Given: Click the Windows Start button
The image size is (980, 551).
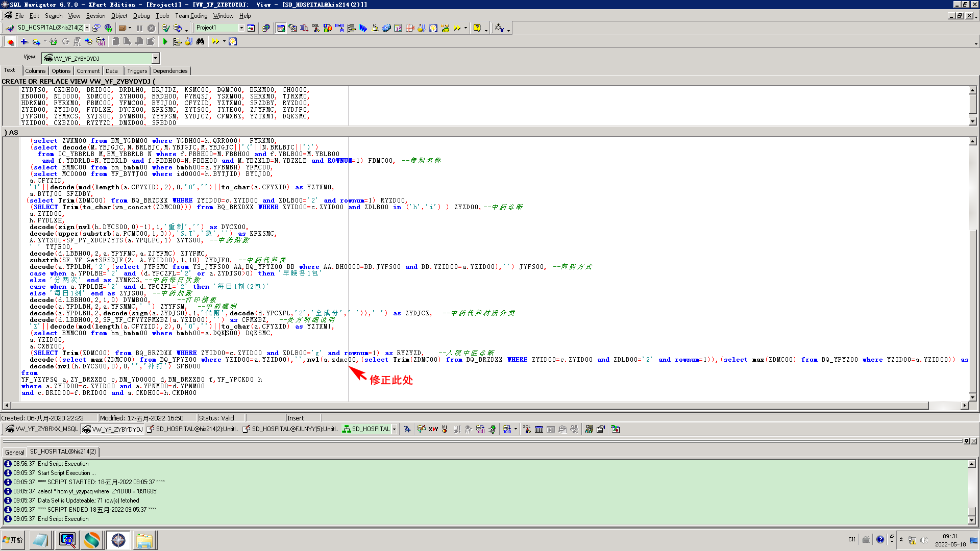Looking at the screenshot, I should [13, 540].
